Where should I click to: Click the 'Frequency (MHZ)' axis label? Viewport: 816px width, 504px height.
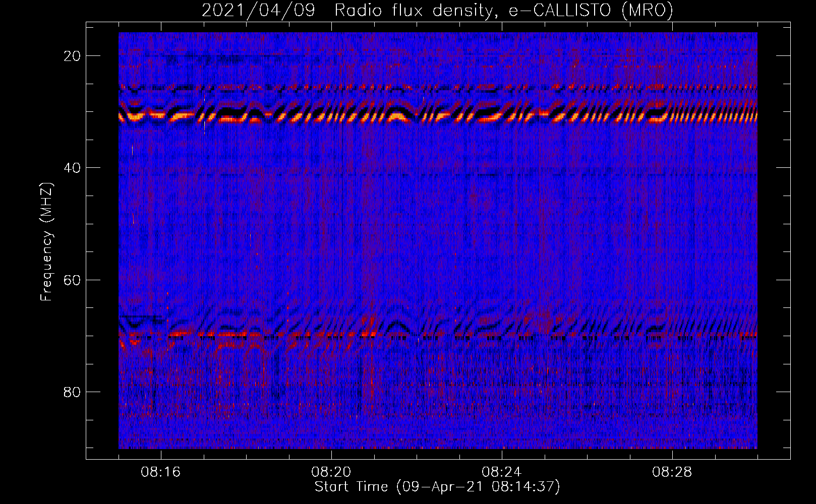[46, 242]
